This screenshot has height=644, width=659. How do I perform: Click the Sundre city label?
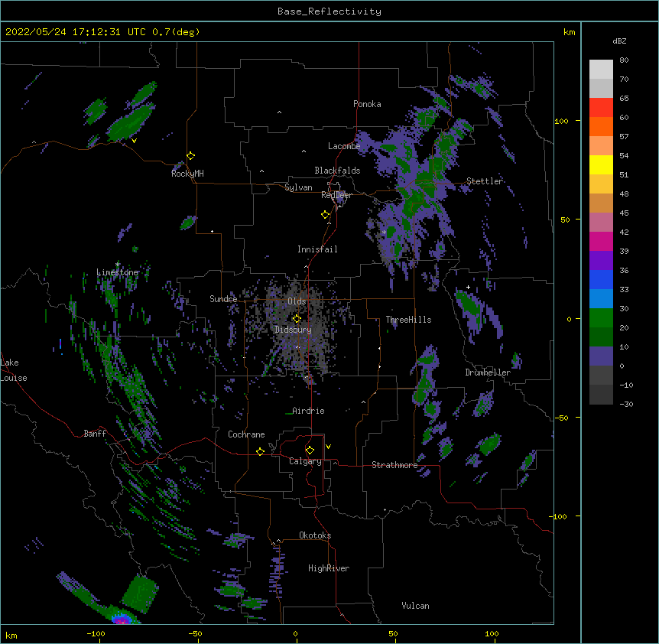point(223,299)
